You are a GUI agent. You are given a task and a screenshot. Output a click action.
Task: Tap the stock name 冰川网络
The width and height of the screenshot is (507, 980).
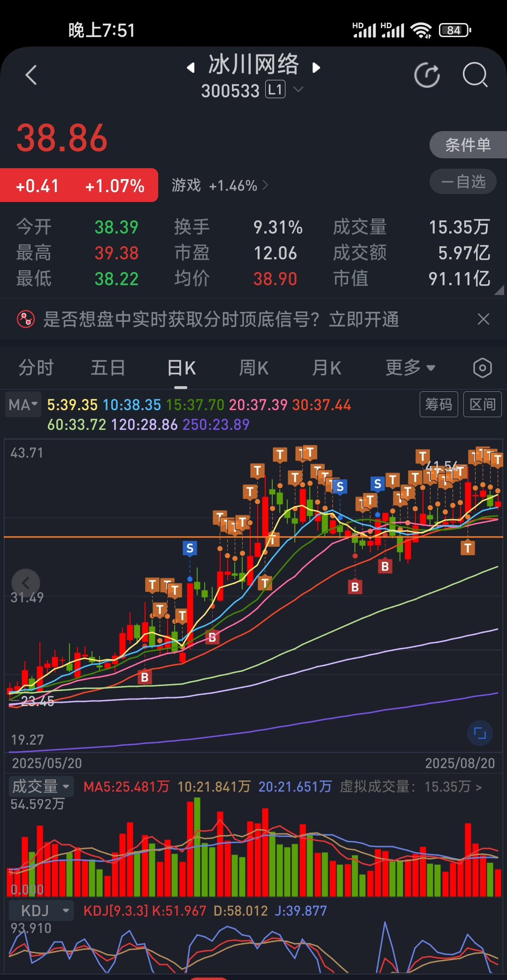tap(253, 64)
